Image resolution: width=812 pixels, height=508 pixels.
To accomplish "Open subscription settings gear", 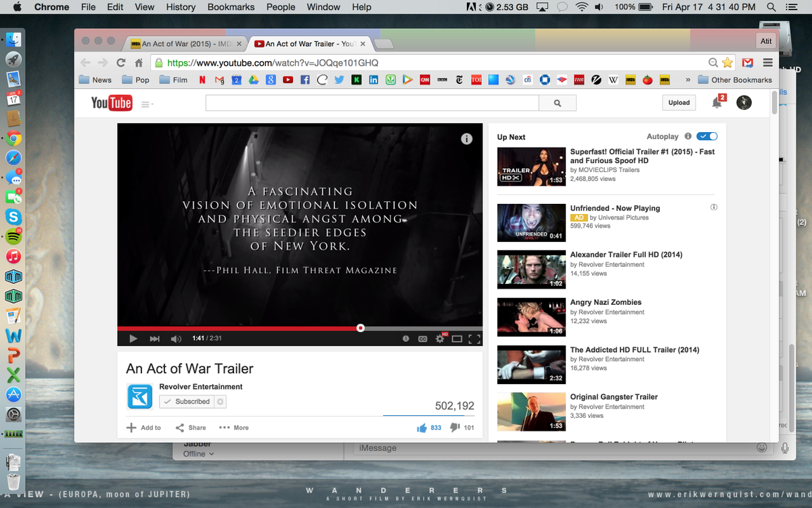I will tap(220, 402).
